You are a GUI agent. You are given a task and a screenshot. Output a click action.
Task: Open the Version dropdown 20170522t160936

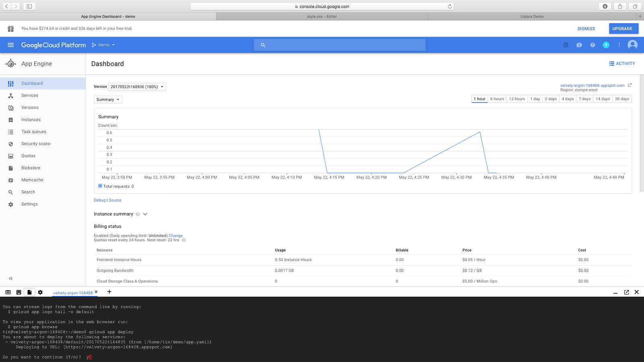pos(137,87)
